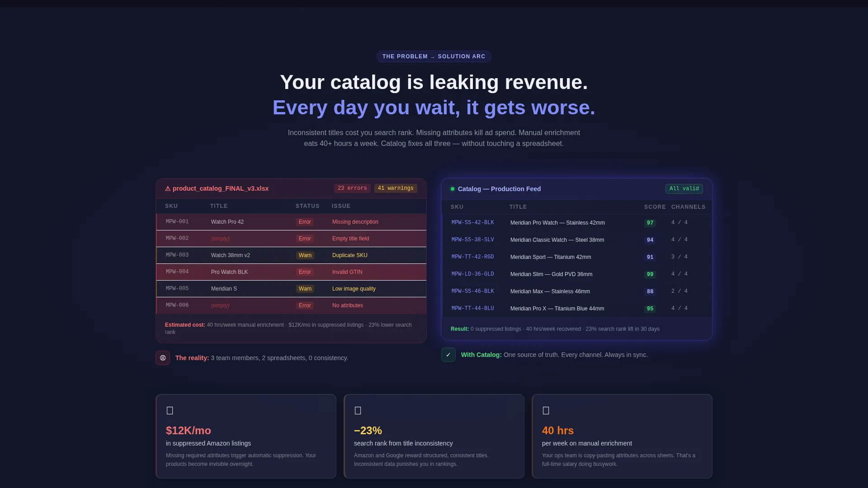Click the Catalog — Production Feed title
868x488 pixels.
point(499,189)
